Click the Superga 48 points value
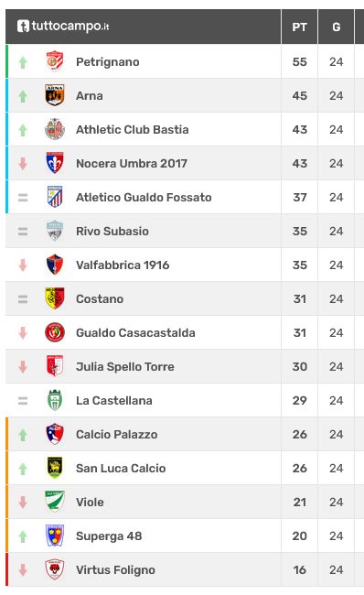364x595 pixels. [299, 535]
